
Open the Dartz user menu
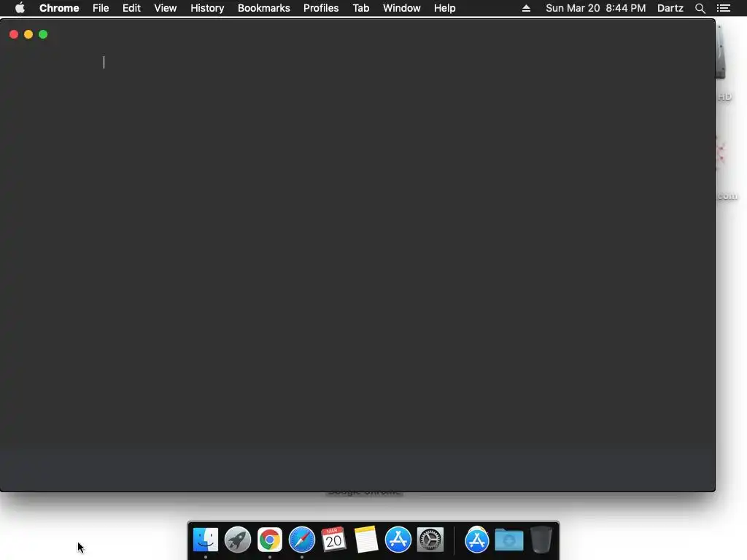click(670, 8)
